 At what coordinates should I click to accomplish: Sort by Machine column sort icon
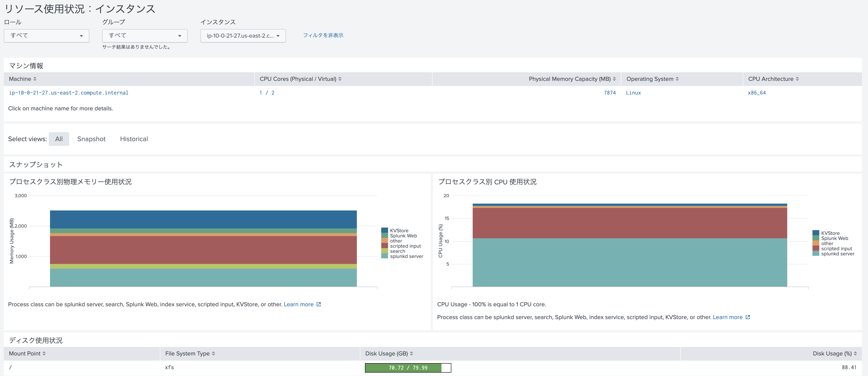pos(35,79)
